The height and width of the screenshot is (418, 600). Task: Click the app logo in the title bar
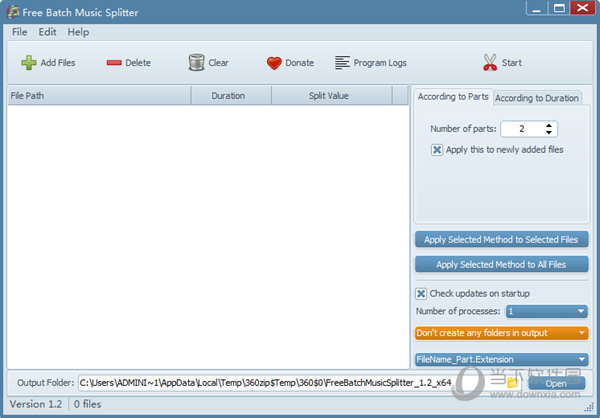click(x=13, y=12)
